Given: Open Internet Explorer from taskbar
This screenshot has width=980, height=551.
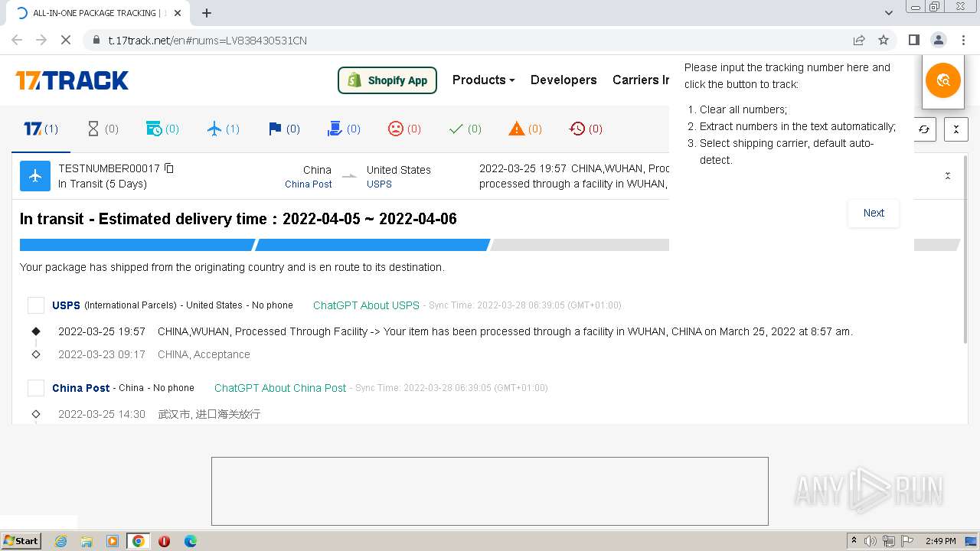Looking at the screenshot, I should tap(61, 541).
